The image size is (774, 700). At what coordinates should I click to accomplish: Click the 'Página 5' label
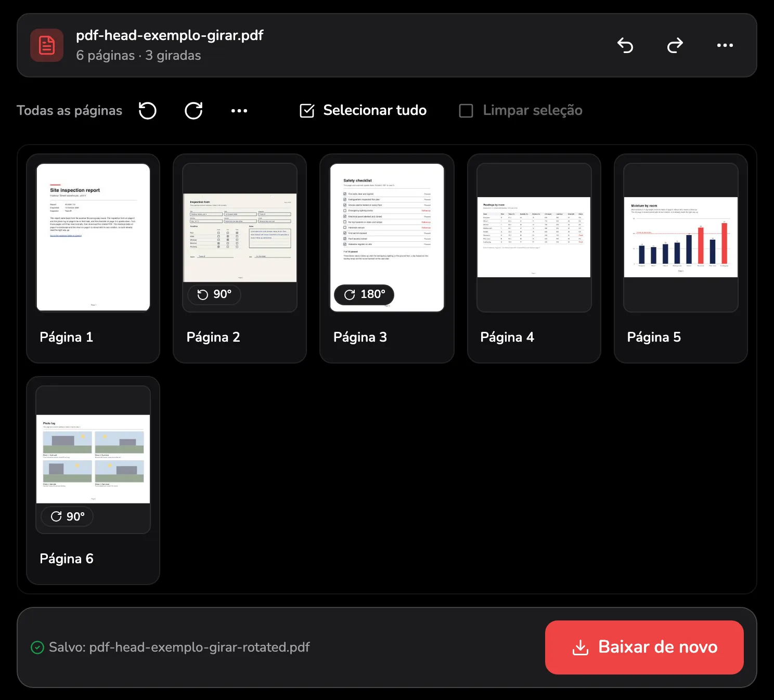pos(654,338)
